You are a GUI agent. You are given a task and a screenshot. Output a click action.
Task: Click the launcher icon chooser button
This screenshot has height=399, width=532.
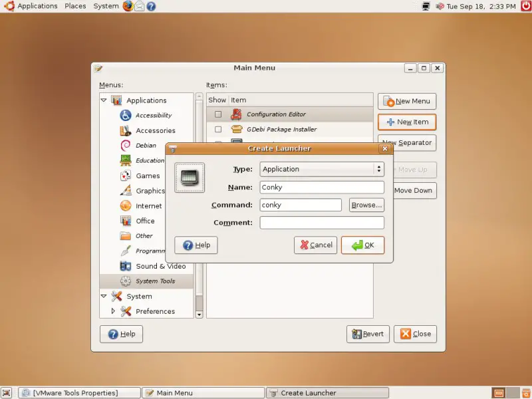coord(190,178)
